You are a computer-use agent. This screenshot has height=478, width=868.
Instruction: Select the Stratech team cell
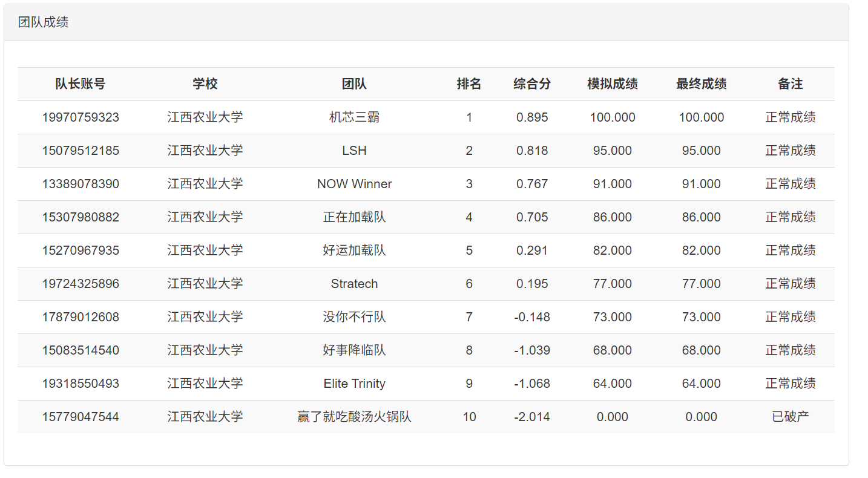354,284
